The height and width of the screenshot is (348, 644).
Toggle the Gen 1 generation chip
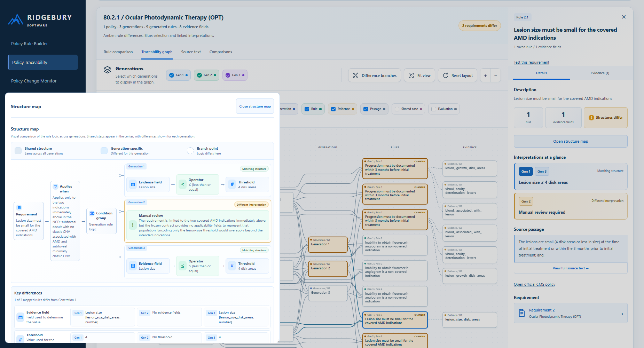click(x=178, y=75)
